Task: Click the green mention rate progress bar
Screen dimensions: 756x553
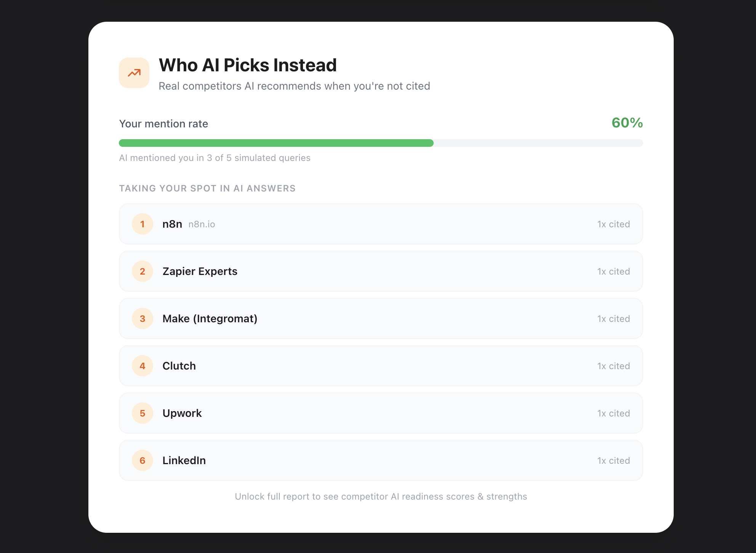Action: tap(276, 143)
